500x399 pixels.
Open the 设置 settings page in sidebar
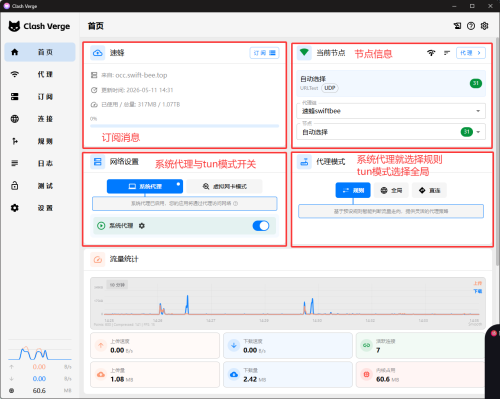[x=40, y=208]
